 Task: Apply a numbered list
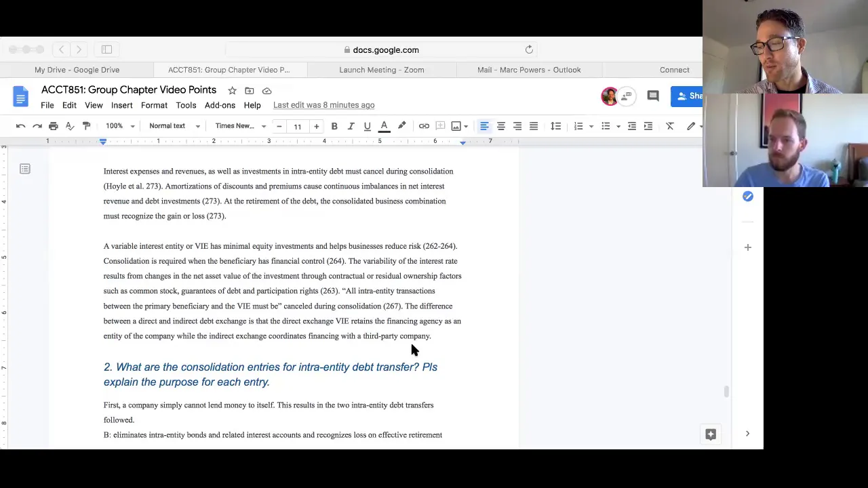point(578,126)
